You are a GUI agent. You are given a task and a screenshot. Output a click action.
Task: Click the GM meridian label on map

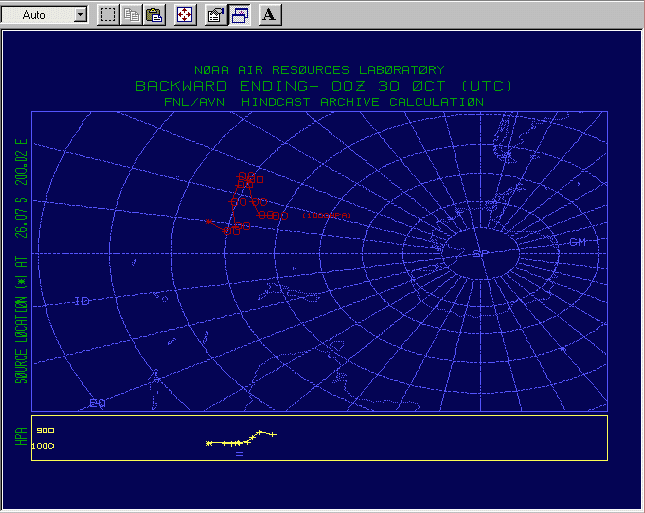point(576,242)
